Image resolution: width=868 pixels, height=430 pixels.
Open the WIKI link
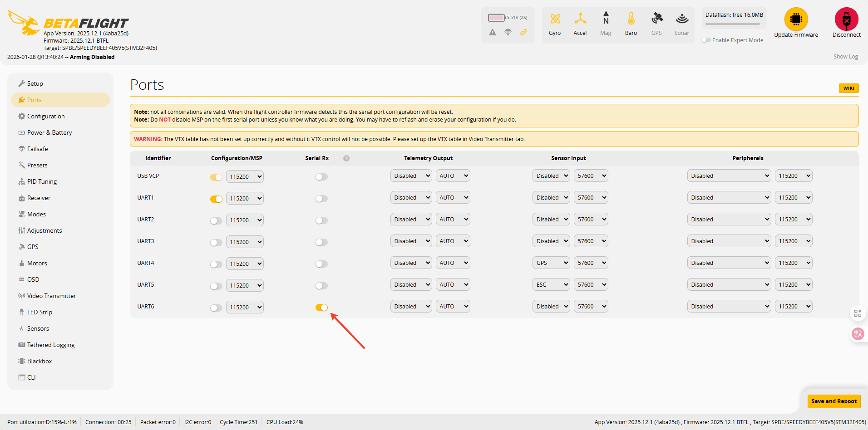tap(848, 88)
